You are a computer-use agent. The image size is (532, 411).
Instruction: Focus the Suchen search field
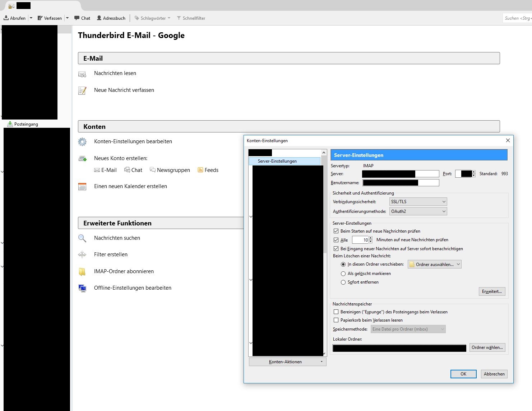coord(517,18)
